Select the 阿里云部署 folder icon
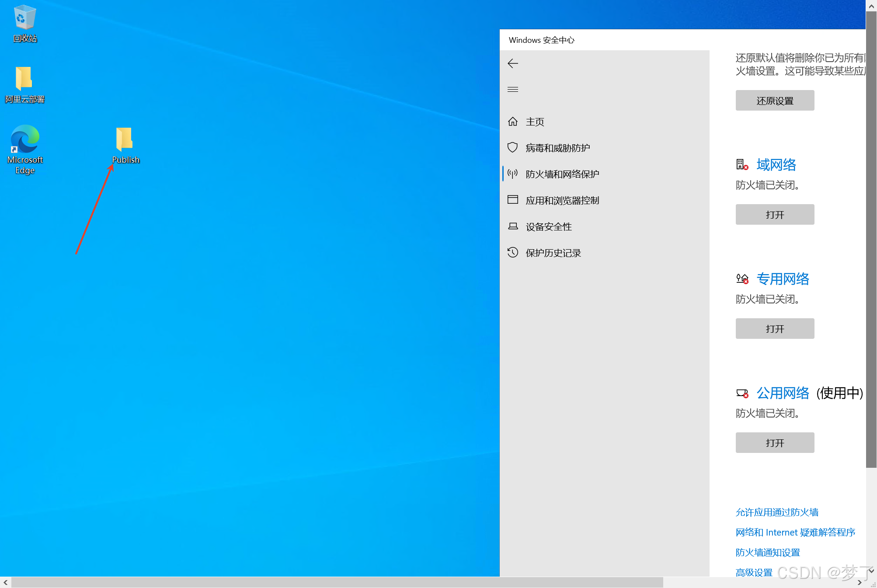 click(x=24, y=80)
